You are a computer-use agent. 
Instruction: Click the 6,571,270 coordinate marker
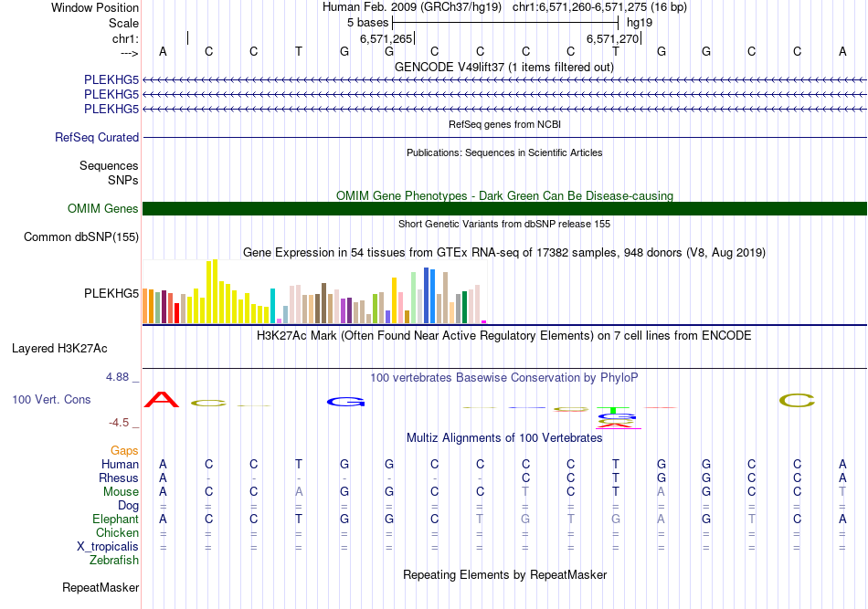613,38
